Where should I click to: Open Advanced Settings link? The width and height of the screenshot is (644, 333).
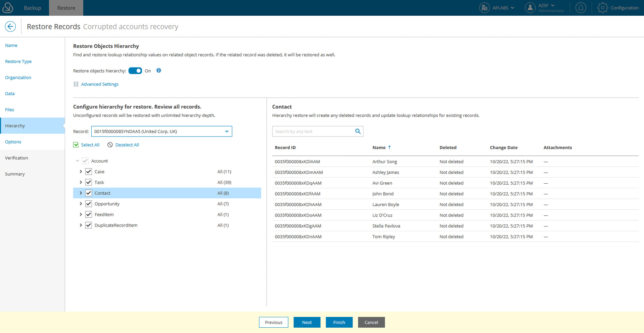click(x=99, y=84)
